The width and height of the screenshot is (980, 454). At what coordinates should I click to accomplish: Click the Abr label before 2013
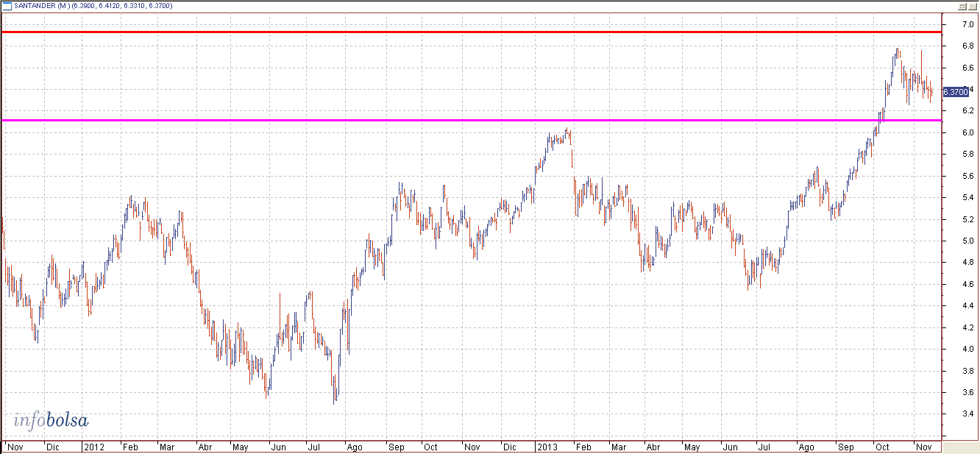(206, 447)
